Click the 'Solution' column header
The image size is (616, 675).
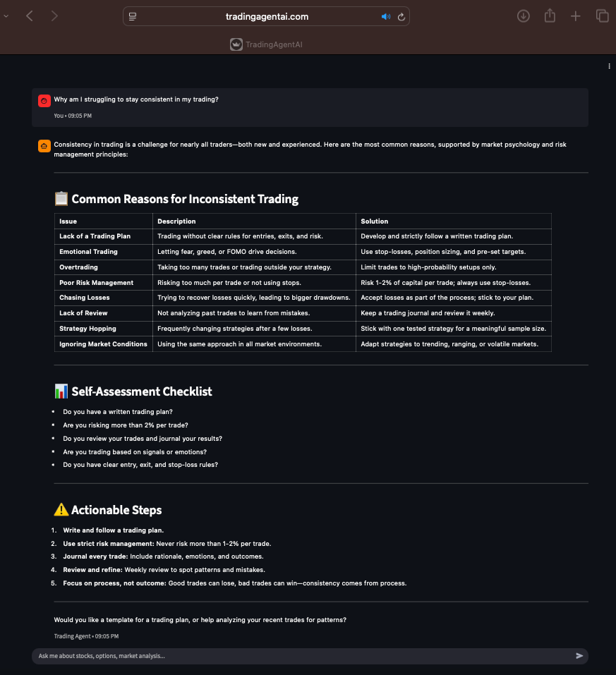[375, 221]
